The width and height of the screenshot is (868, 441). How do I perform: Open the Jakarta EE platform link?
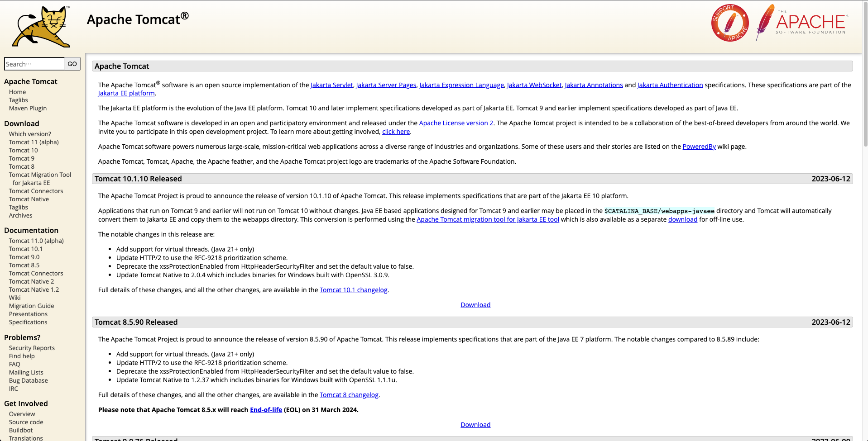(x=126, y=93)
